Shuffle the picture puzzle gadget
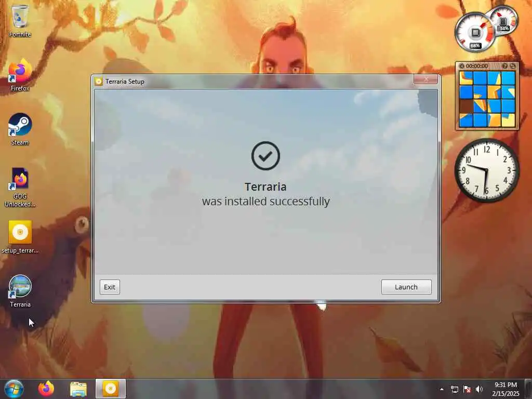The image size is (532, 399). tap(512, 66)
